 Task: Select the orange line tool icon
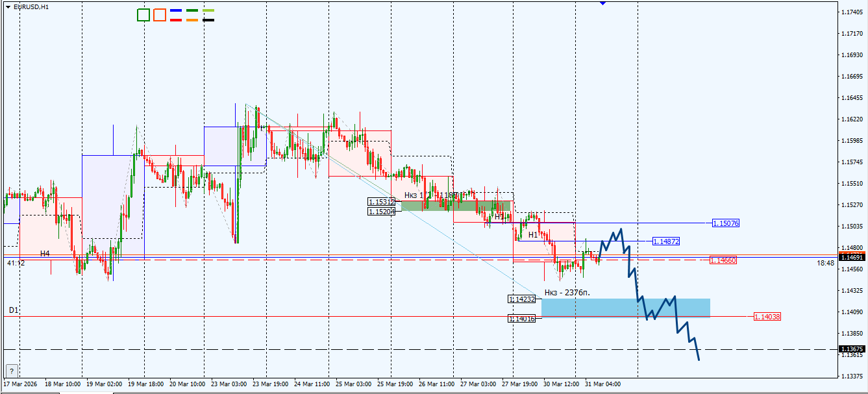click(192, 19)
